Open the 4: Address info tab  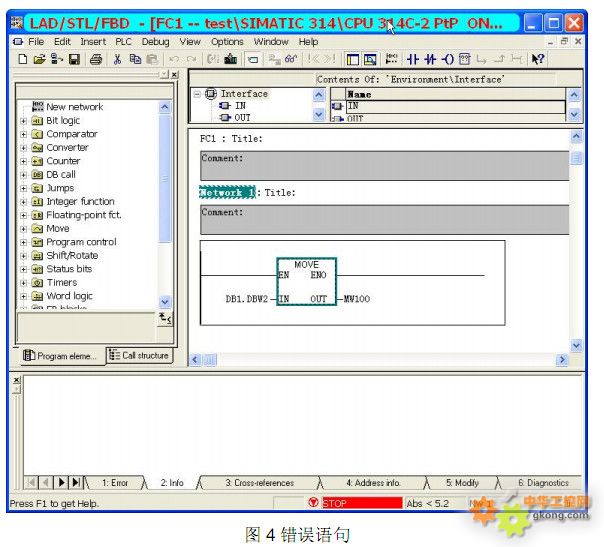point(373,483)
